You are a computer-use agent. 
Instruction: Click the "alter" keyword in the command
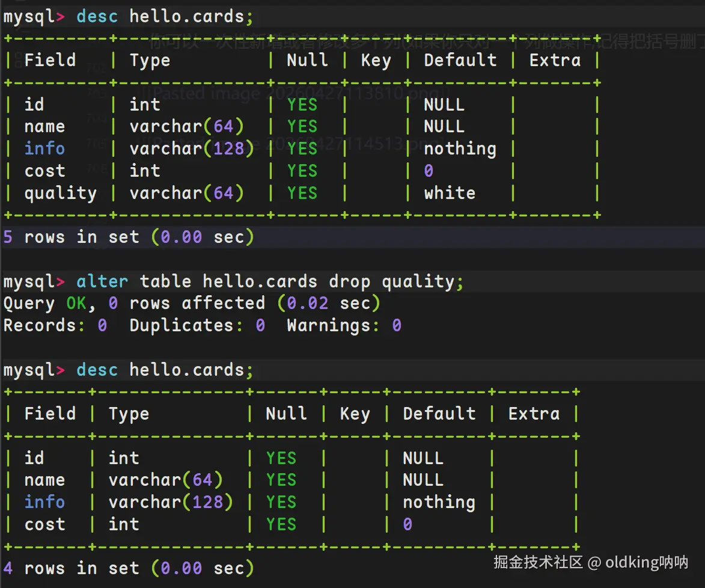pyautogui.click(x=102, y=281)
